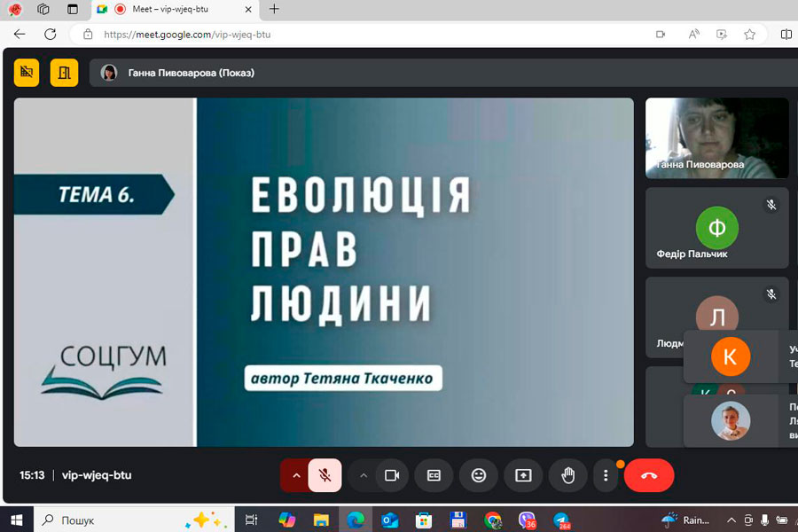The image size is (798, 532).
Task: Turn on closed captions
Action: pos(434,475)
